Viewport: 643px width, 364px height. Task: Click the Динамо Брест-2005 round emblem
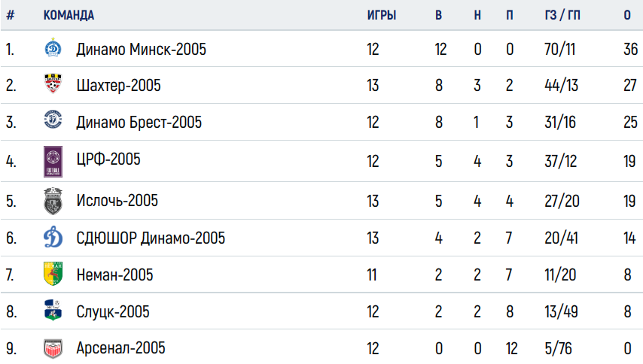click(x=53, y=120)
